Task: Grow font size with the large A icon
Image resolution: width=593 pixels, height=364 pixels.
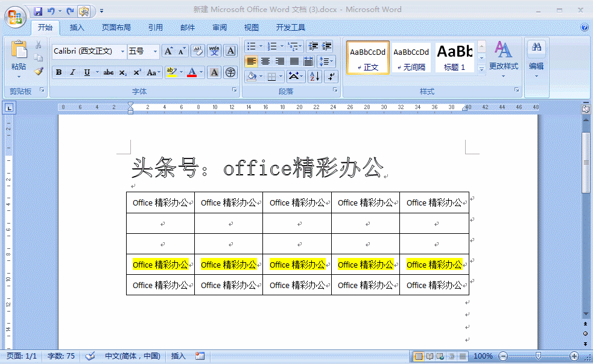Action: tap(169, 51)
